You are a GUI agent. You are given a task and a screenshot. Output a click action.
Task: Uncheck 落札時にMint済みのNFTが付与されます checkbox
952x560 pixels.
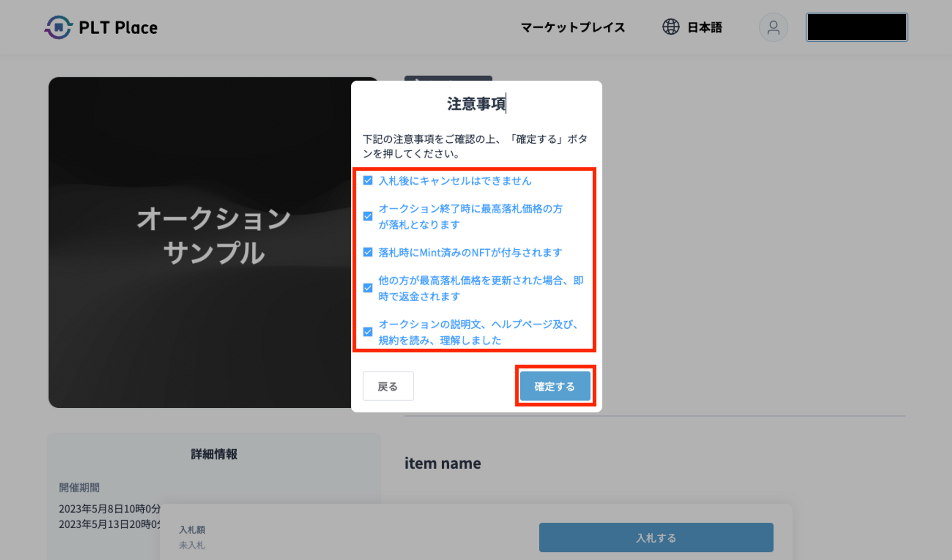click(368, 252)
